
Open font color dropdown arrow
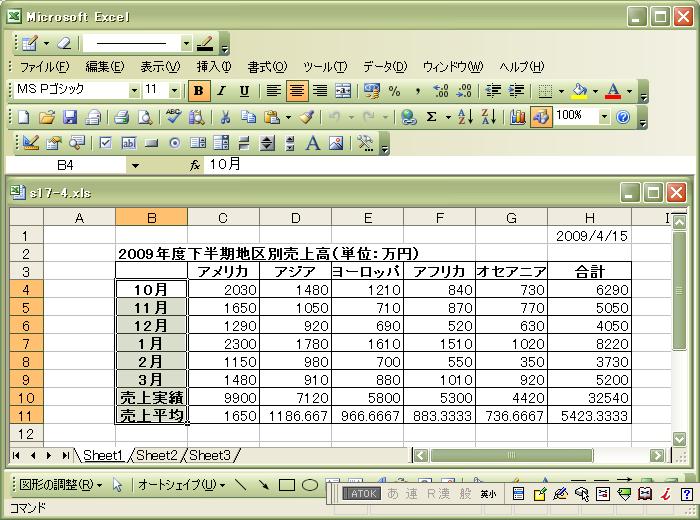coord(629,91)
